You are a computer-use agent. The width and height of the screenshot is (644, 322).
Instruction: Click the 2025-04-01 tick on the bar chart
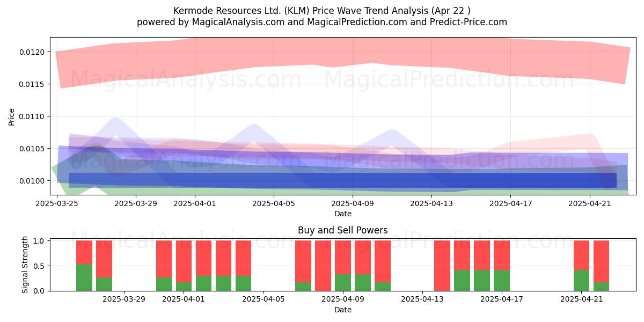pyautogui.click(x=184, y=299)
